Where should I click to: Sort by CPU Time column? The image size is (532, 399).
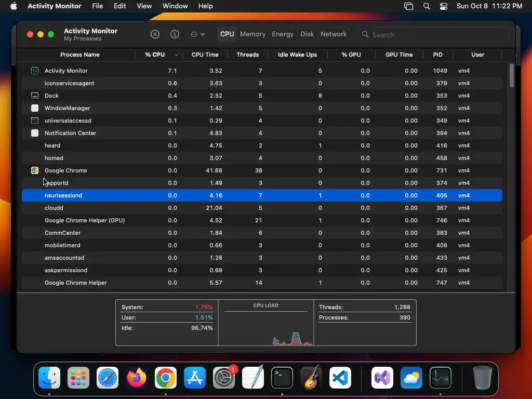205,55
